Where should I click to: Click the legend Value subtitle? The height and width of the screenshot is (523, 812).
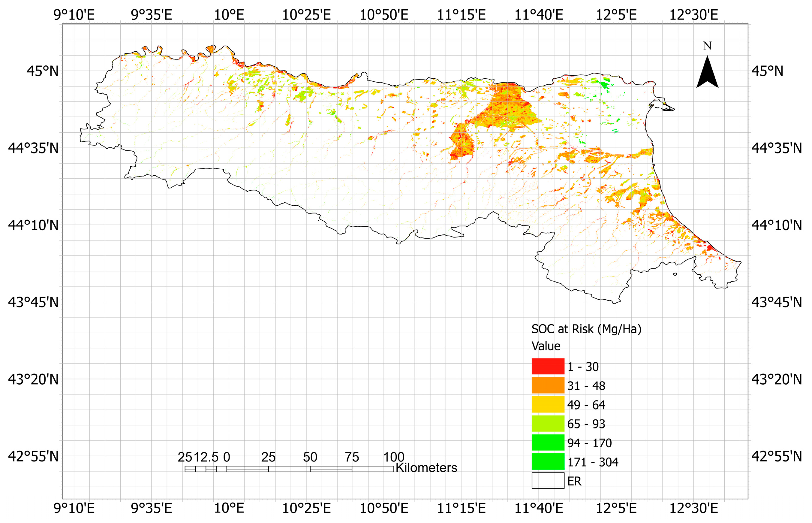tap(546, 346)
